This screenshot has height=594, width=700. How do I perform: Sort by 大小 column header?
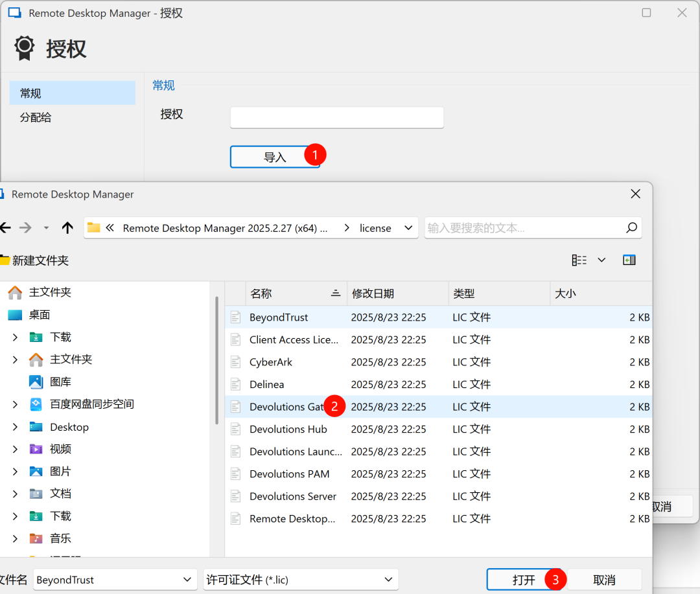point(601,293)
